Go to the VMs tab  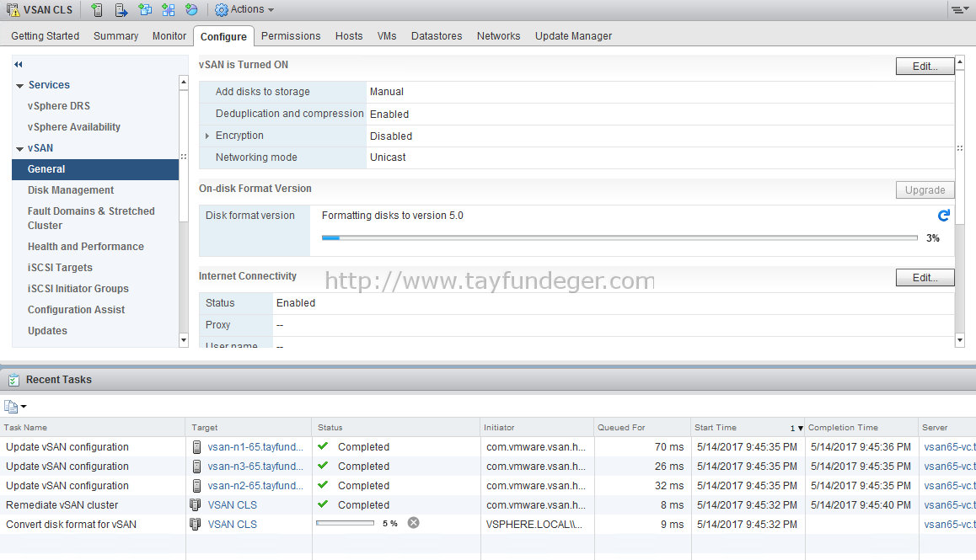(x=387, y=36)
